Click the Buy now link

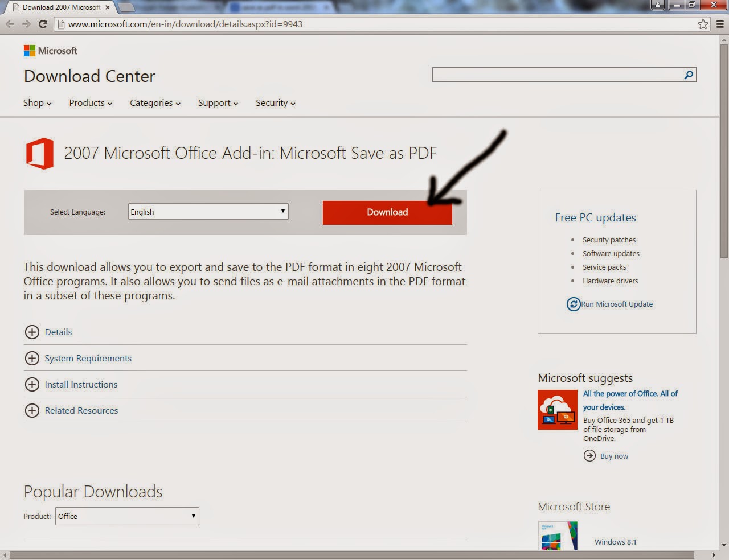coord(615,456)
